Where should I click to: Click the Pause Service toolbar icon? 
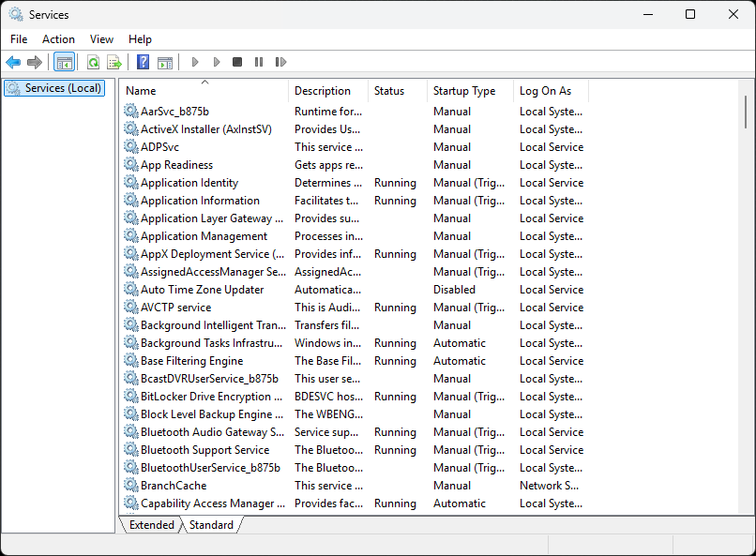pos(259,63)
